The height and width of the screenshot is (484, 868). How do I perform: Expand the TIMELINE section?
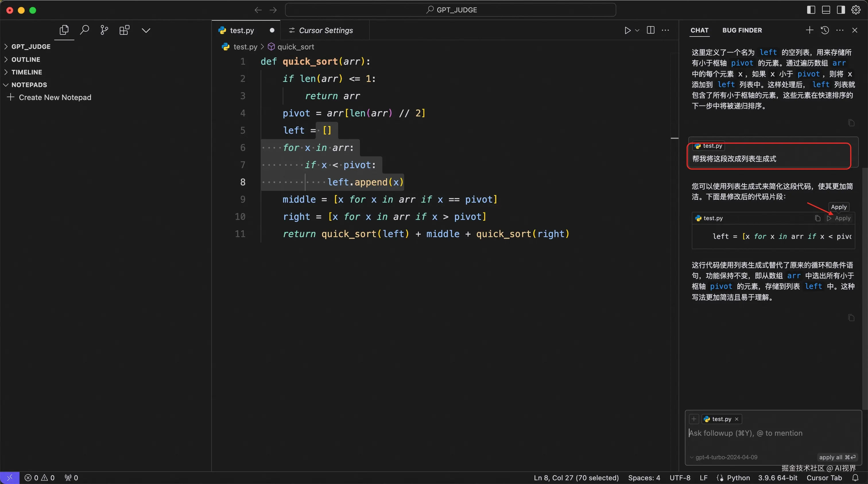pos(27,72)
